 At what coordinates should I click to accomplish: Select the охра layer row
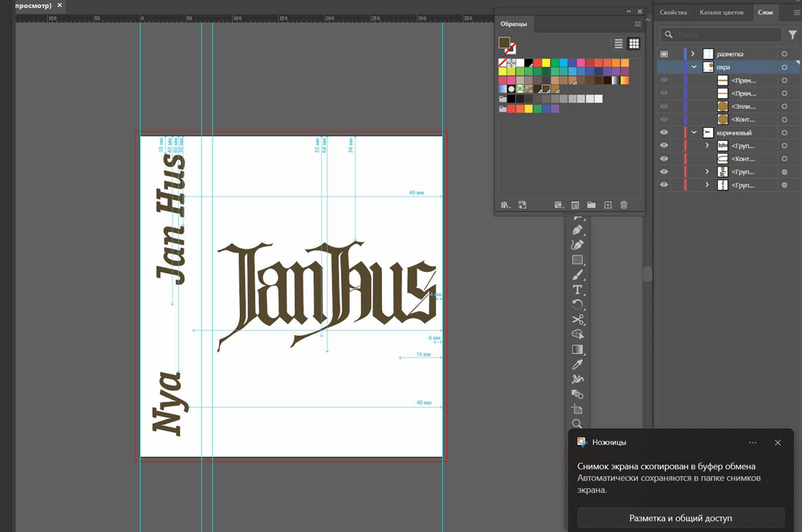click(x=728, y=67)
